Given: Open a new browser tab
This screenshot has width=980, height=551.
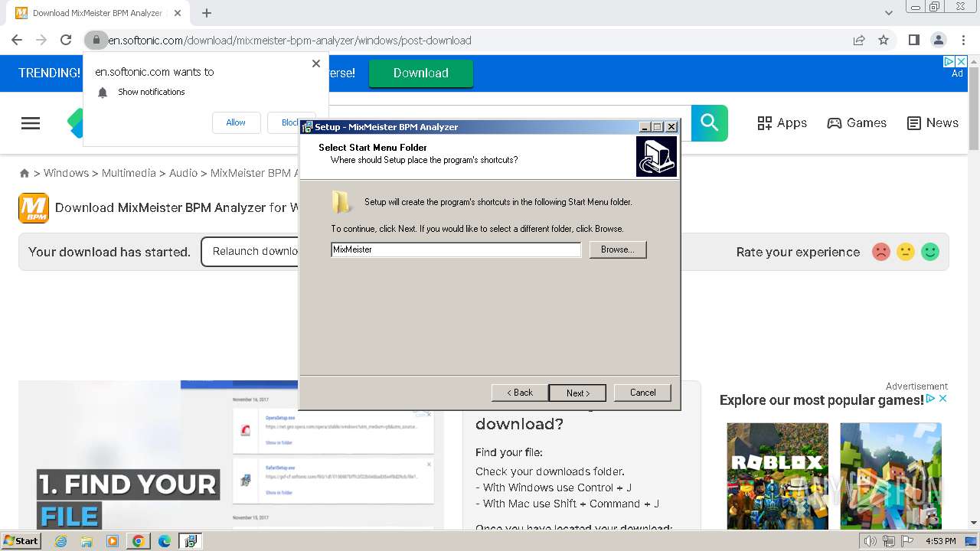Looking at the screenshot, I should (207, 13).
